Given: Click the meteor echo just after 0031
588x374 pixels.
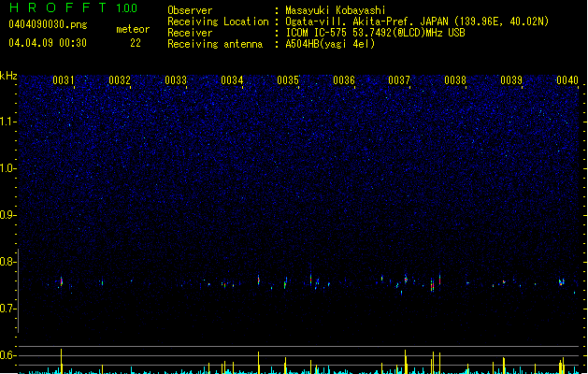Looking at the screenshot, I should click(x=61, y=281).
